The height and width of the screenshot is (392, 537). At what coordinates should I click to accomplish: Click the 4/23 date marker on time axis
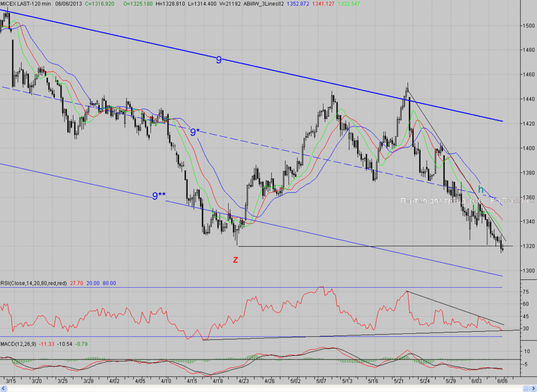tap(243, 380)
